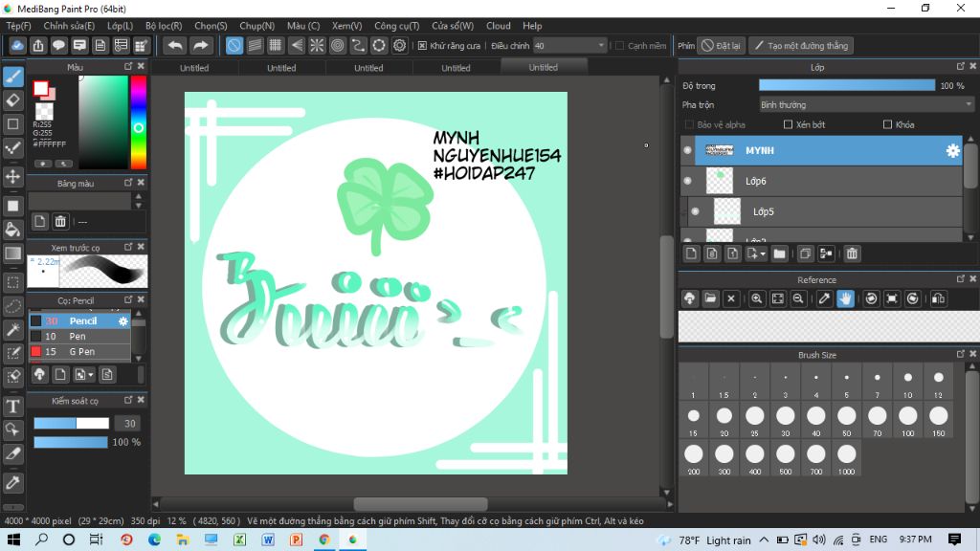Click Tạo một đường thẳng button
This screenshot has height=551, width=980.
pos(801,46)
